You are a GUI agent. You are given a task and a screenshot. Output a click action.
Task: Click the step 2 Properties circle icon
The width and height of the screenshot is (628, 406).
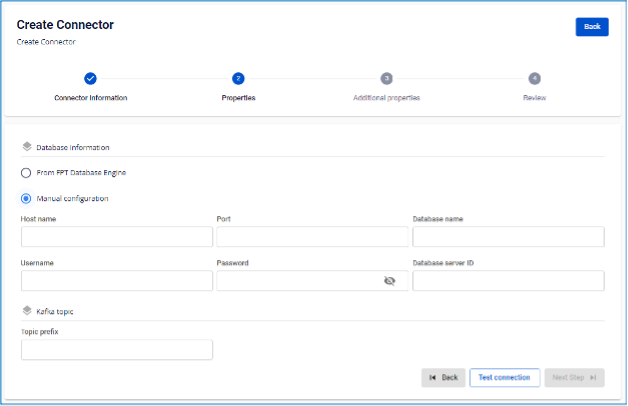click(238, 78)
